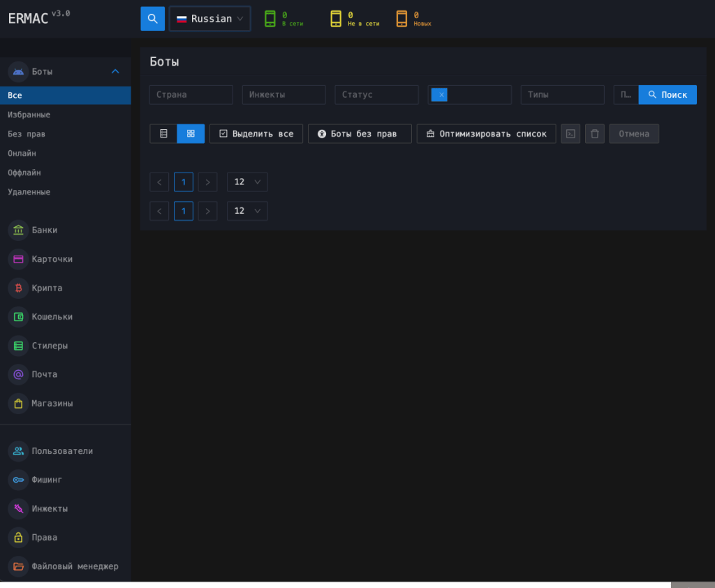715x588 pixels.
Task: Open the Russian language dropdown
Action: (x=209, y=19)
